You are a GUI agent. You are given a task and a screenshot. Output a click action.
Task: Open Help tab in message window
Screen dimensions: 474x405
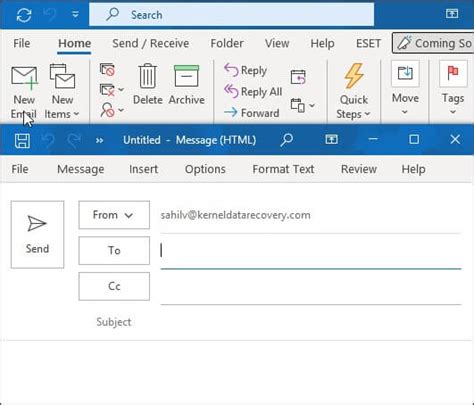[413, 169]
